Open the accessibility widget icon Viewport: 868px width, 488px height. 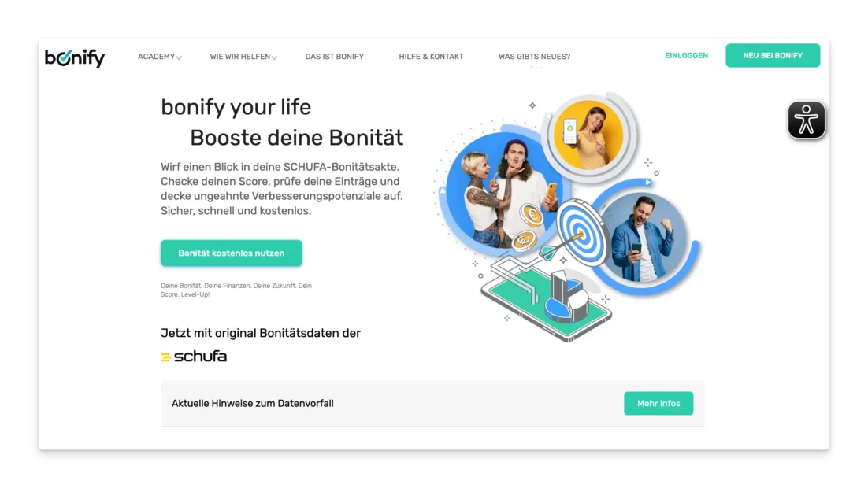click(x=806, y=120)
